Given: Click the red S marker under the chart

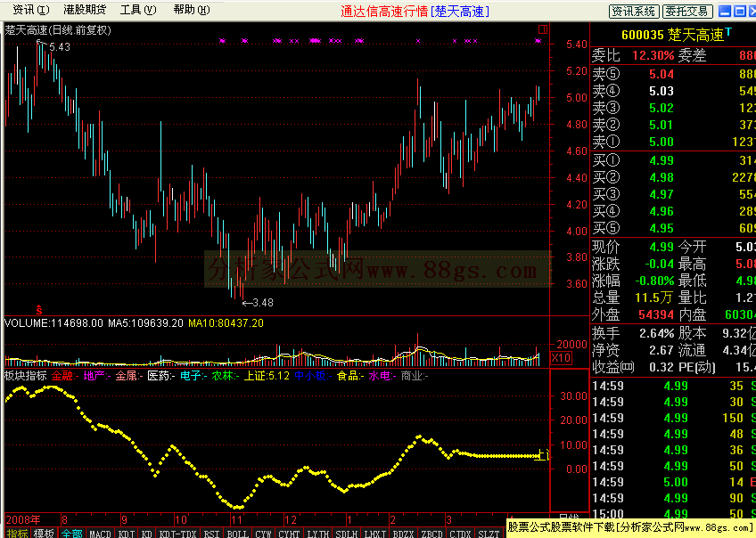Looking at the screenshot, I should (x=39, y=310).
